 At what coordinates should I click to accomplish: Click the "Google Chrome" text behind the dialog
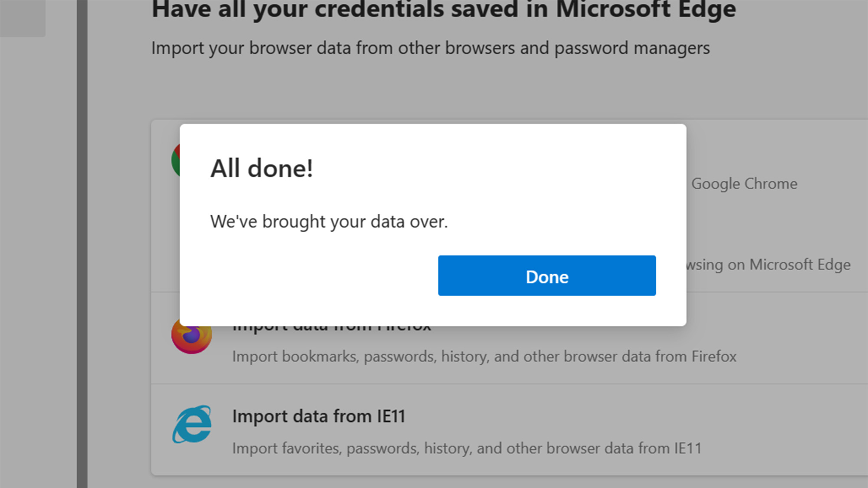[x=744, y=184]
